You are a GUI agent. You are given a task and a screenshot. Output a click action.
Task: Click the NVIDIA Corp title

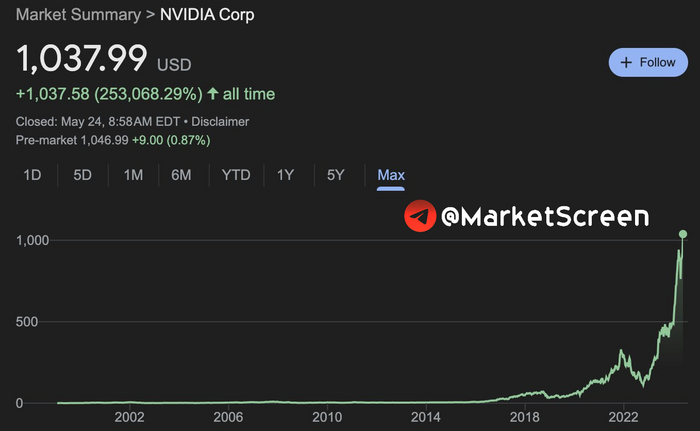click(x=207, y=17)
